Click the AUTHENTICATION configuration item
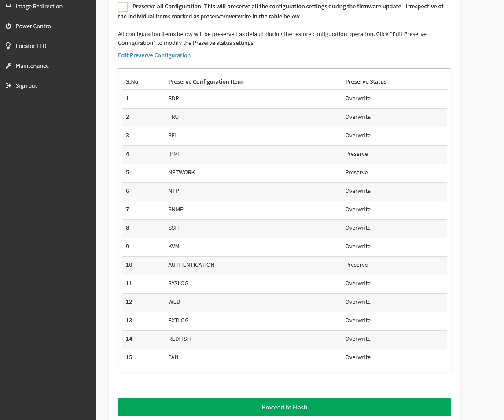Image resolution: width=504 pixels, height=420 pixels. (x=191, y=265)
